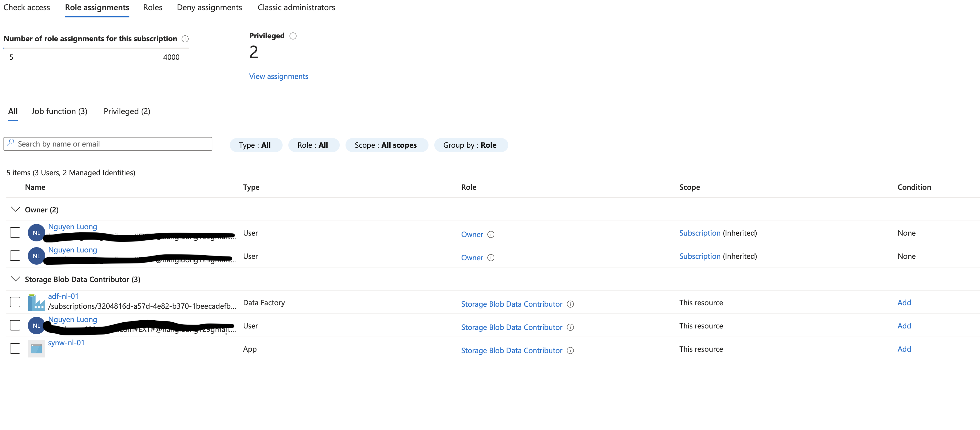
Task: Click info icon next to first Owner role
Action: 491,234
